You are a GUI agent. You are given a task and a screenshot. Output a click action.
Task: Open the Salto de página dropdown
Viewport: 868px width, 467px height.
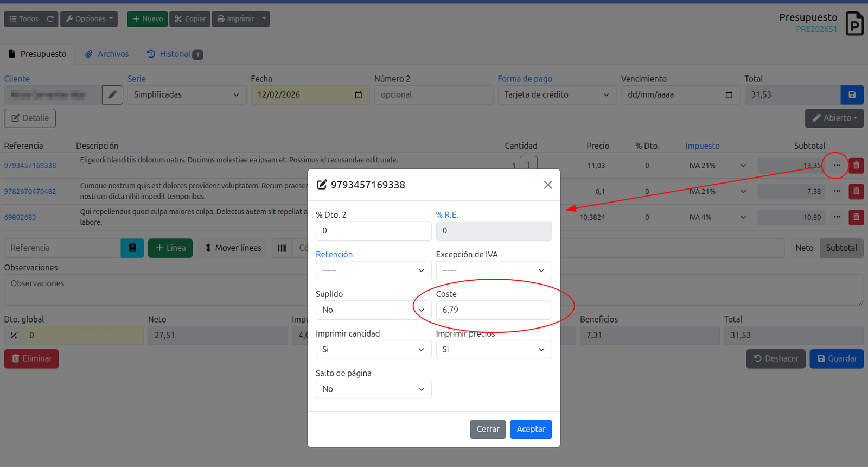[x=374, y=389]
